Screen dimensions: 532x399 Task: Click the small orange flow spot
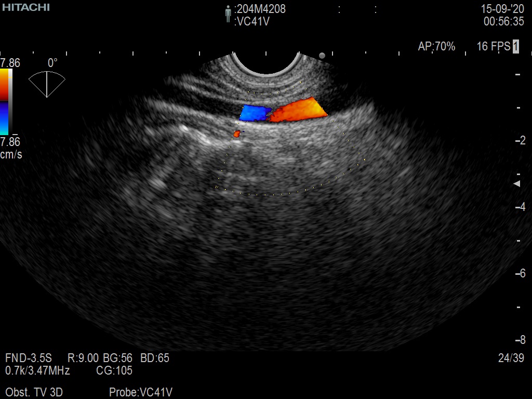pos(236,134)
